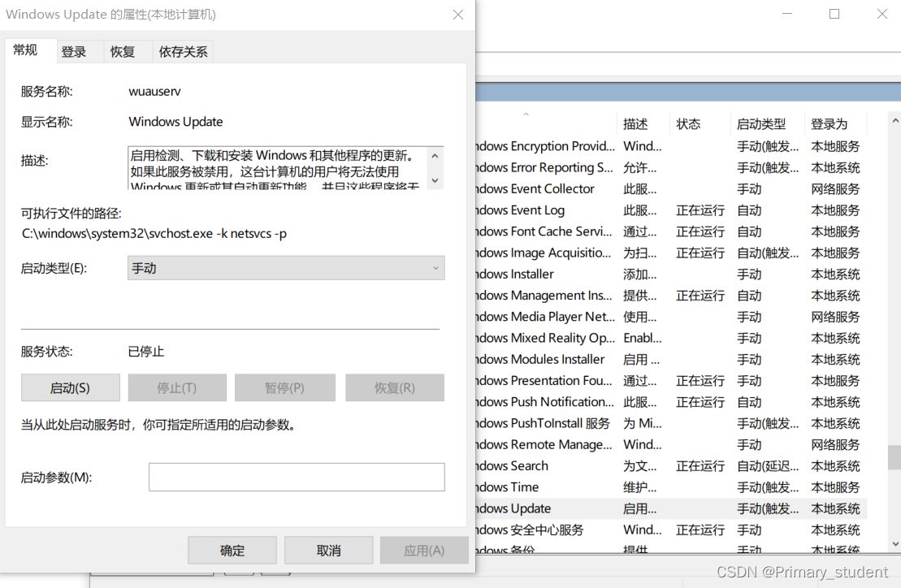Click the 确定 button

tap(232, 551)
